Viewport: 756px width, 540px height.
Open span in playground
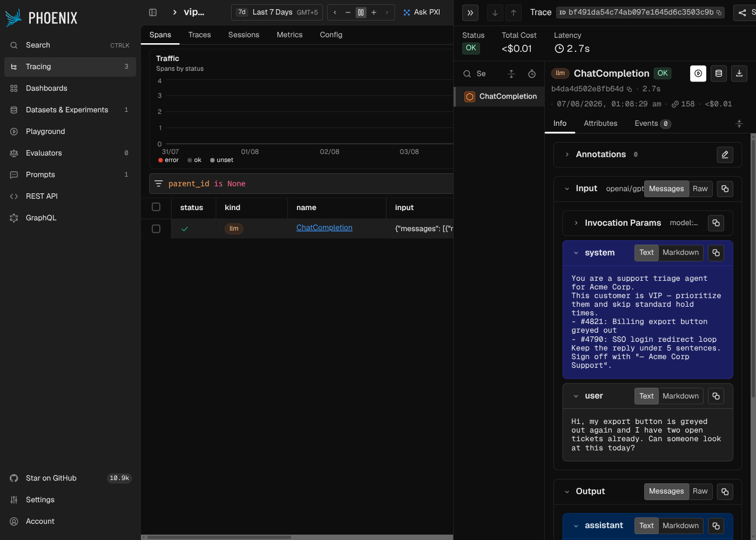(x=698, y=73)
